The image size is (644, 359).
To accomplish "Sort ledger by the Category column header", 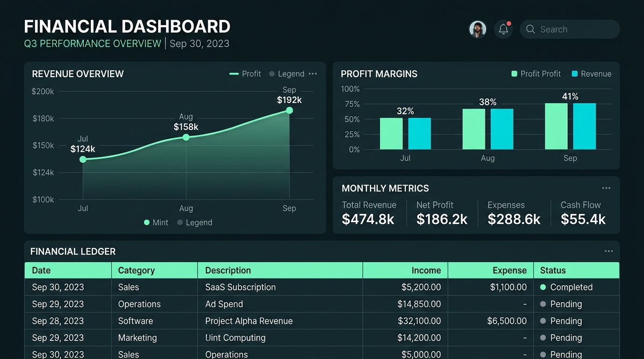I will 154,270.
